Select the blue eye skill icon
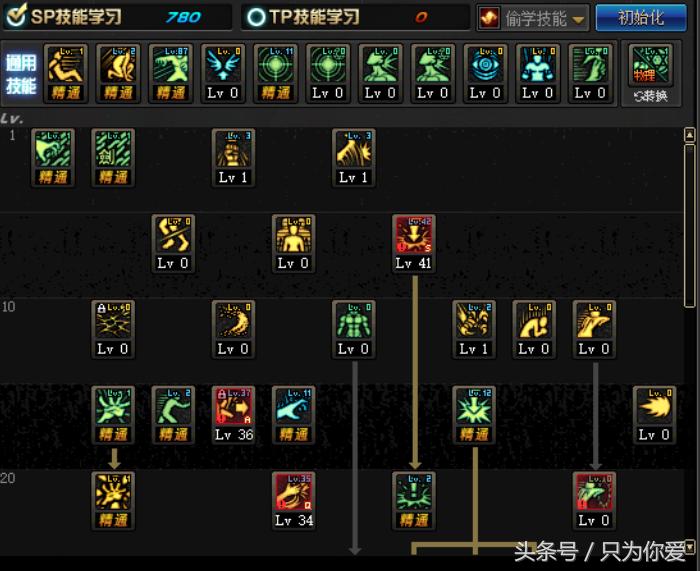This screenshot has width=700, height=571. [485, 74]
